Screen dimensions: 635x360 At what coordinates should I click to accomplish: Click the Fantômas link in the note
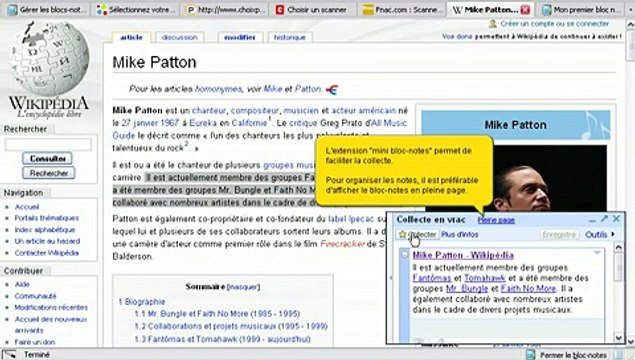click(x=432, y=278)
